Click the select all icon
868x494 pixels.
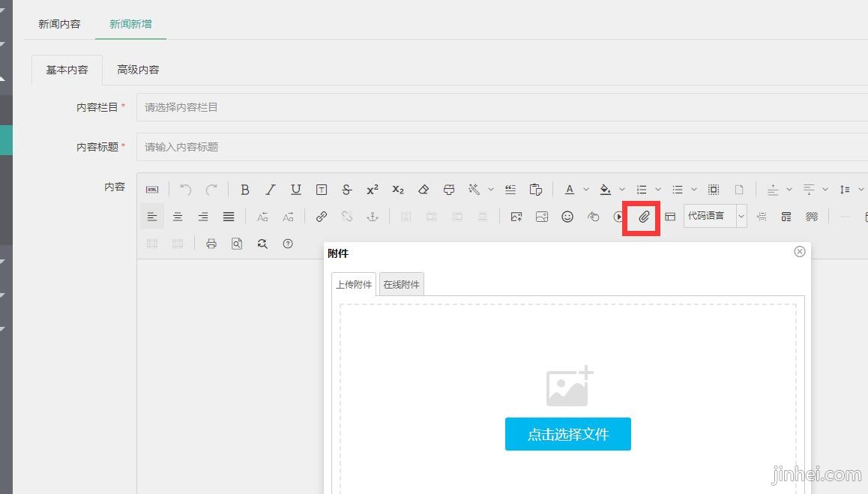click(x=714, y=190)
